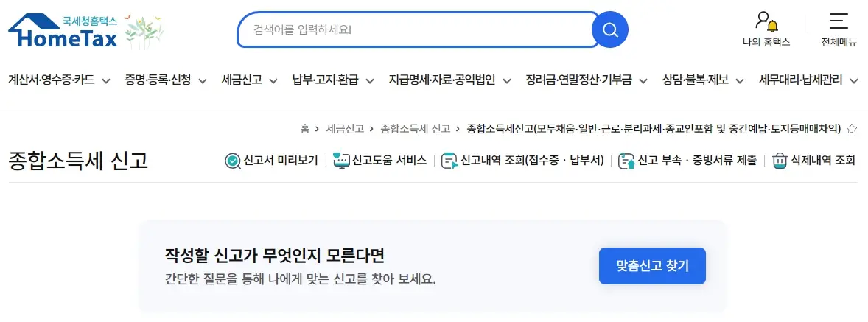Click the 간단한 질문을 통해 description text
Screen dimensions: 868x322
(301, 279)
